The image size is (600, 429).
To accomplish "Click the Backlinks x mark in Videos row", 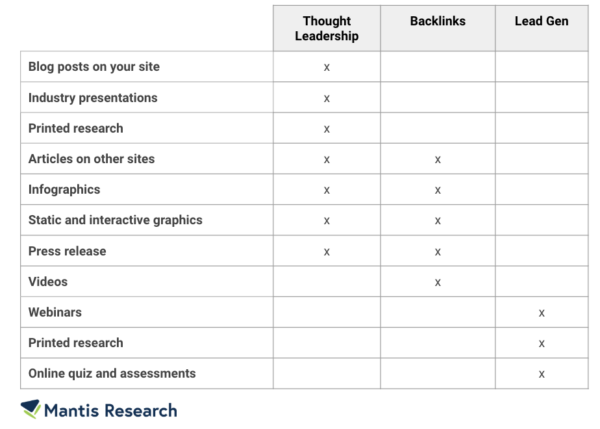I will (438, 283).
